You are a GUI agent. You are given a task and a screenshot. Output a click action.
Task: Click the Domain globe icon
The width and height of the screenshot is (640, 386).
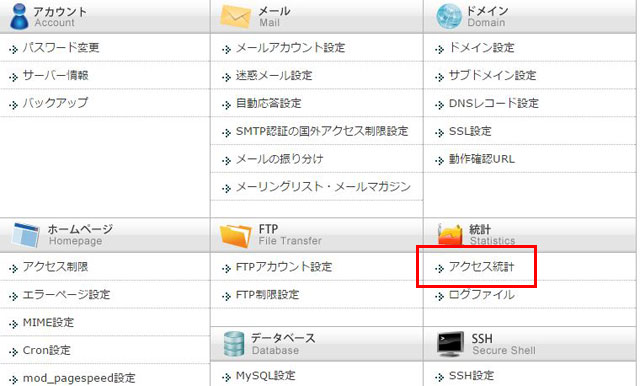449,16
